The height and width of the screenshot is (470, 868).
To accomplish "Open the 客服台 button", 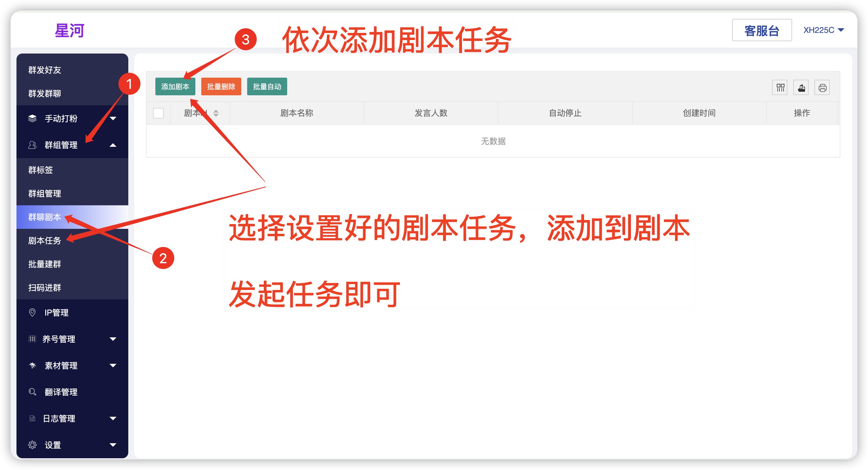I will click(761, 30).
